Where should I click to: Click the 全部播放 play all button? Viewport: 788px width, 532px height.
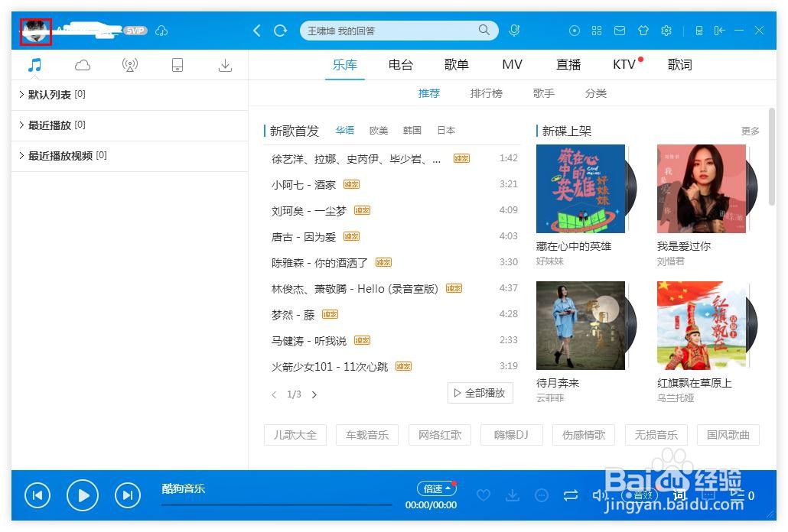tap(480, 393)
